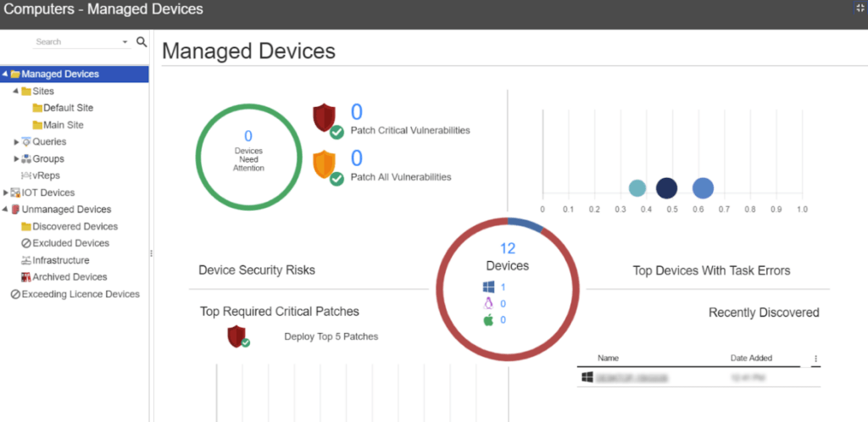Click the Archived Devices icon

pos(26,277)
